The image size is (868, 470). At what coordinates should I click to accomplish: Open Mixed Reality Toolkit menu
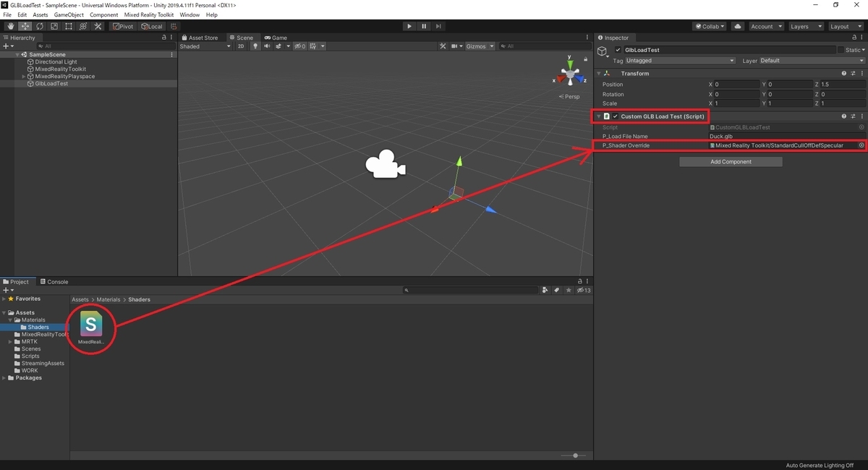coord(149,14)
